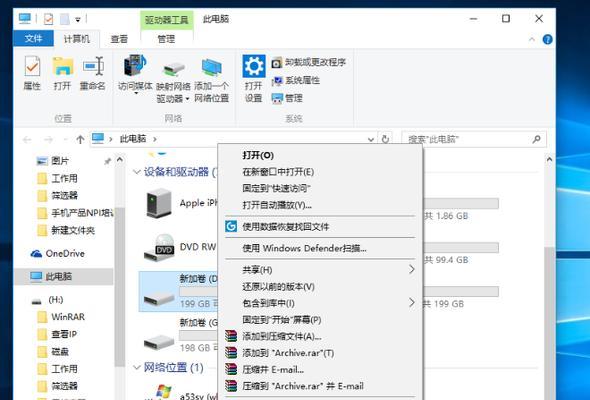The image size is (590, 400).
Task: Open 新建文件夹 in navigation pane
Action: tap(66, 230)
